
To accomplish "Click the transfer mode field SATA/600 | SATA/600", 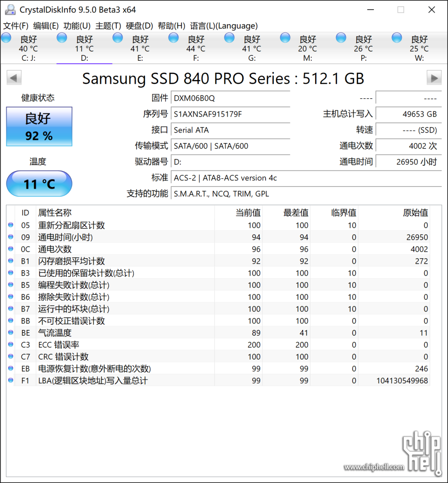I will [x=230, y=146].
